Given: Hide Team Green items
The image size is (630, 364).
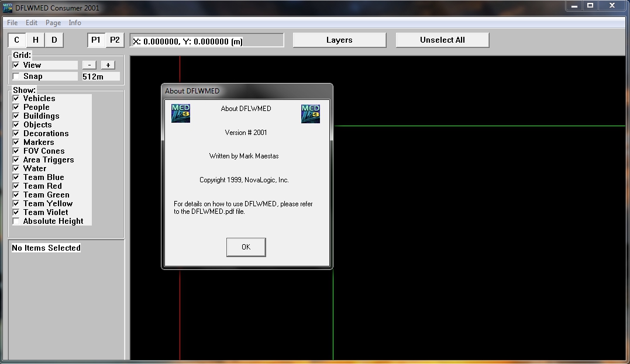Looking at the screenshot, I should tap(16, 195).
